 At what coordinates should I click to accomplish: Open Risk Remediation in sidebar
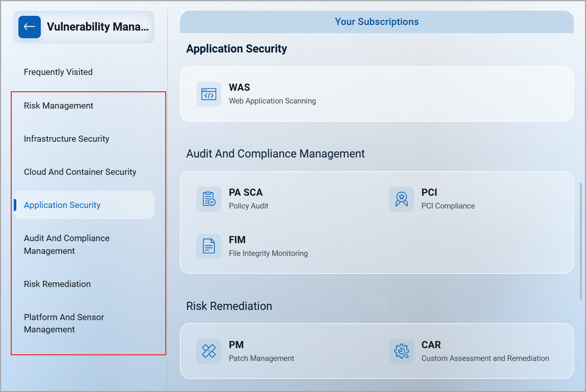pos(57,284)
